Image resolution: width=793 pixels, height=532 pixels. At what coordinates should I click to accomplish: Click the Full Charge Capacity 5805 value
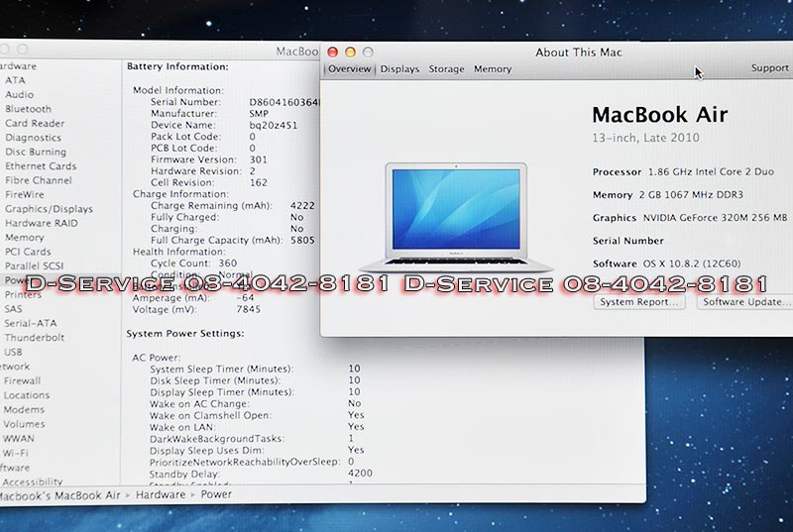(x=302, y=241)
